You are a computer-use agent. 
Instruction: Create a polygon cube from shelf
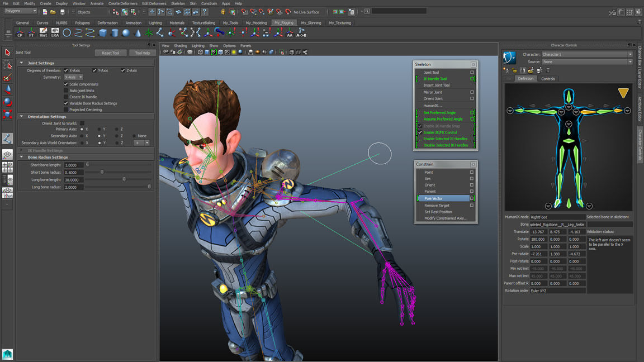point(103,32)
